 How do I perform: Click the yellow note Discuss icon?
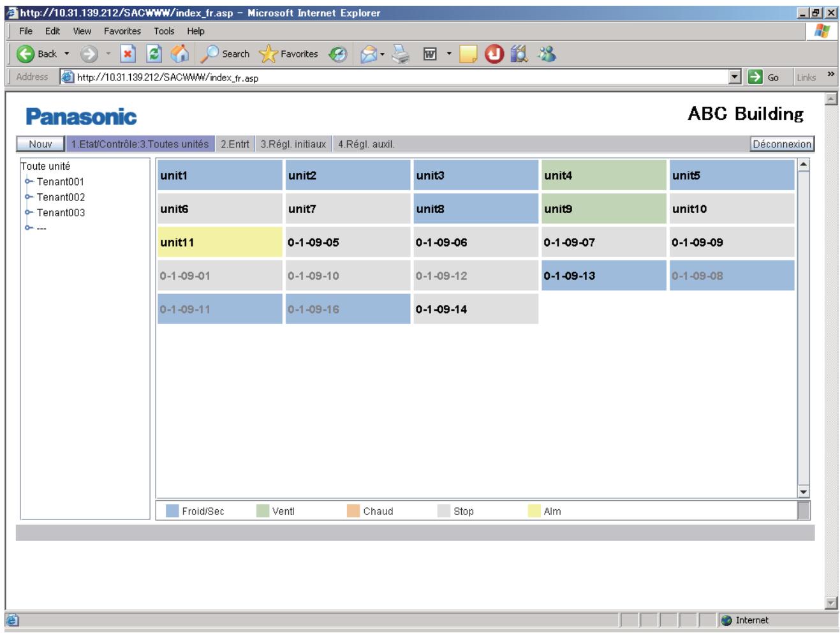click(x=468, y=55)
